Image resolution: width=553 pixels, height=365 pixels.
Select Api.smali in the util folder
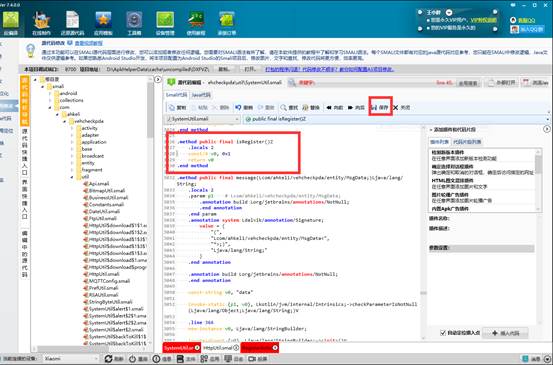[96, 184]
